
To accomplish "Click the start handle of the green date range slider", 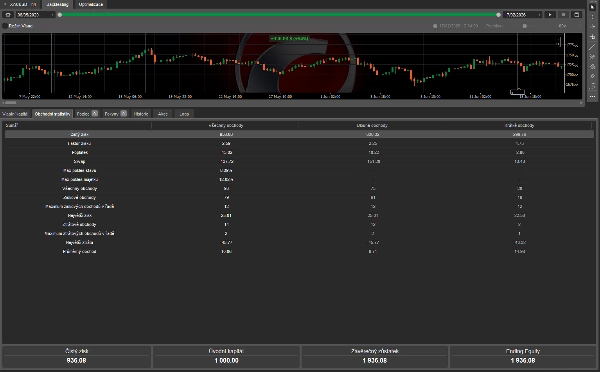I will point(60,15).
